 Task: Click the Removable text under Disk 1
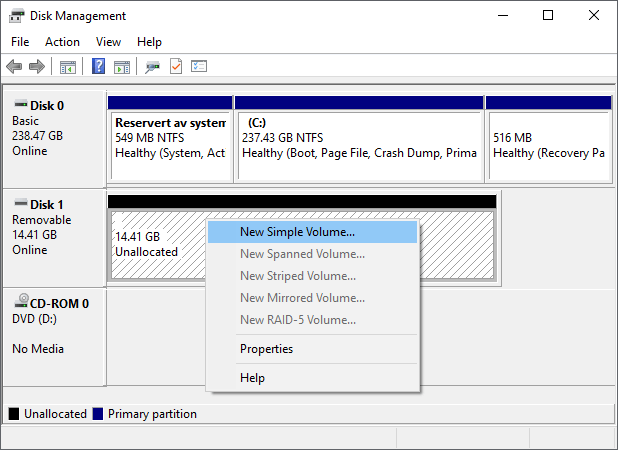tap(42, 220)
